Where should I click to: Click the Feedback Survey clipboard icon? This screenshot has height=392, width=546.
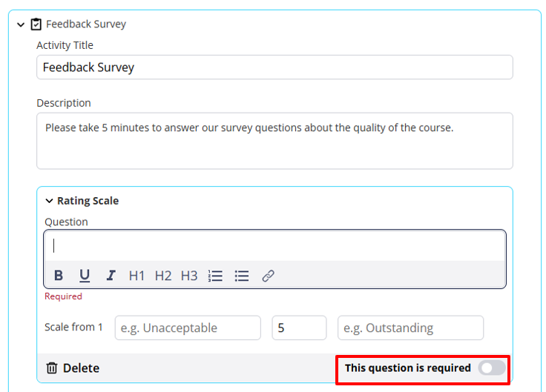point(36,24)
